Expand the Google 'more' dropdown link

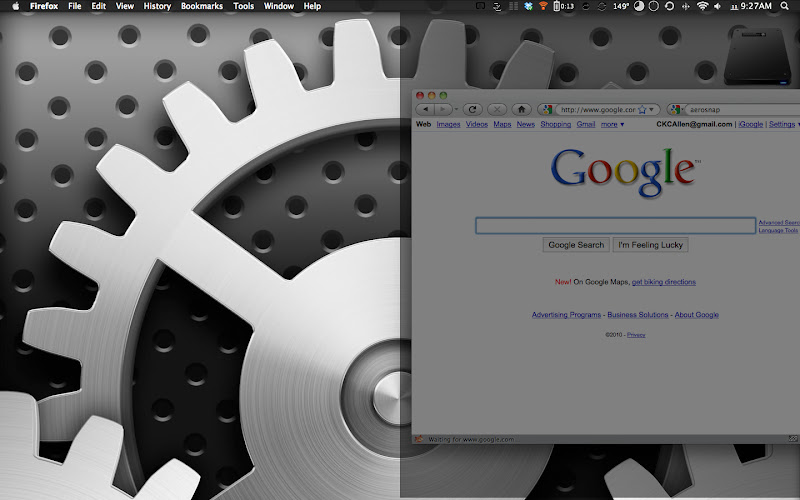point(612,124)
